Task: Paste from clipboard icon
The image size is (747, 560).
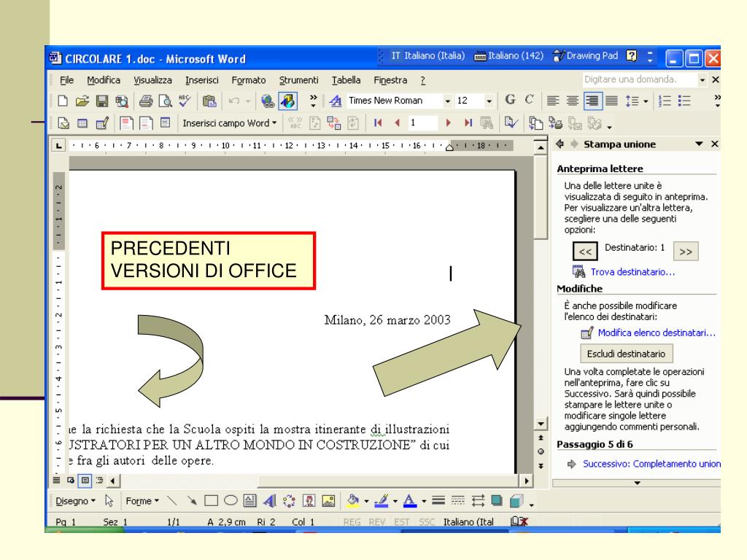Action: [209, 101]
